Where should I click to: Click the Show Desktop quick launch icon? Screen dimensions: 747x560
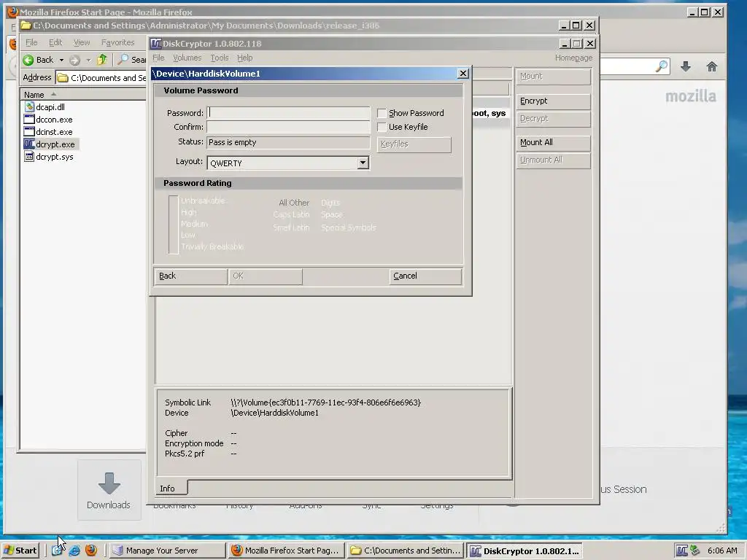57,551
